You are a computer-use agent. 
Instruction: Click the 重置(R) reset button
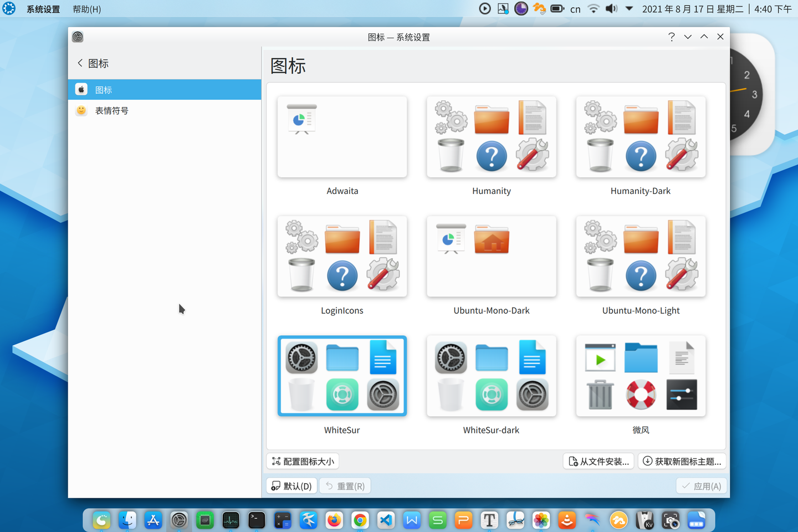tap(345, 486)
